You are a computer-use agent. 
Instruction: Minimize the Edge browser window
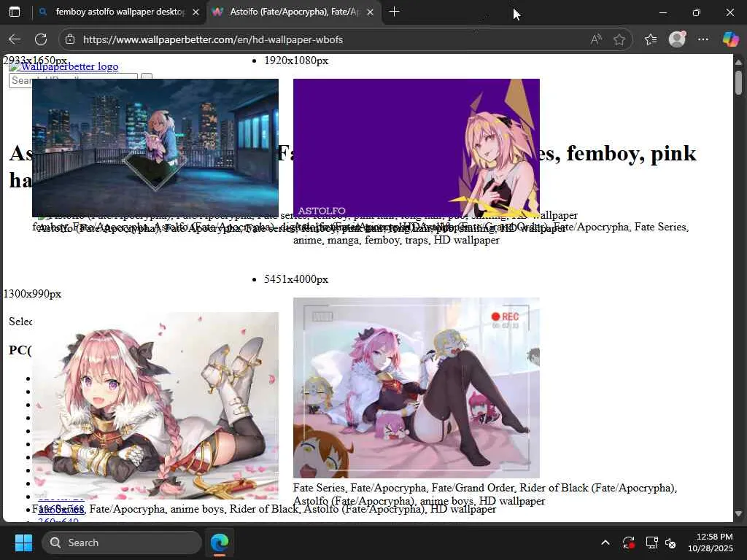click(x=662, y=12)
